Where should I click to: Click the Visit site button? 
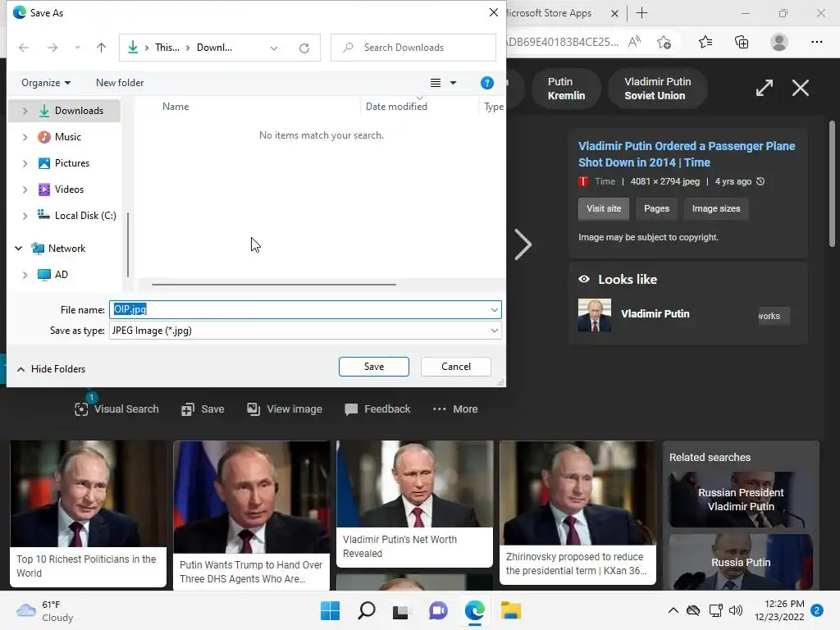click(x=604, y=208)
